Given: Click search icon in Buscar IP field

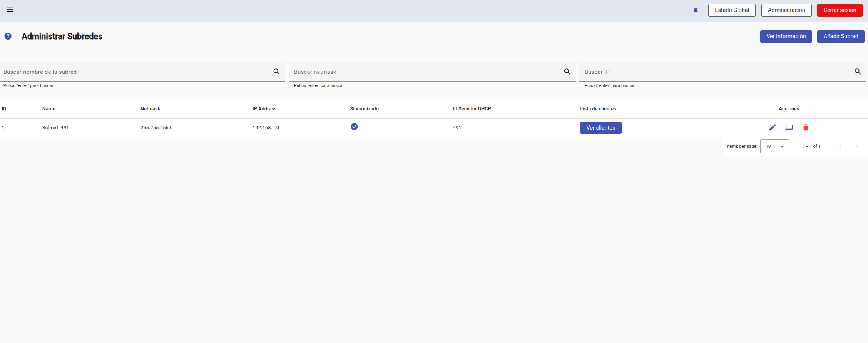Looking at the screenshot, I should (x=858, y=72).
